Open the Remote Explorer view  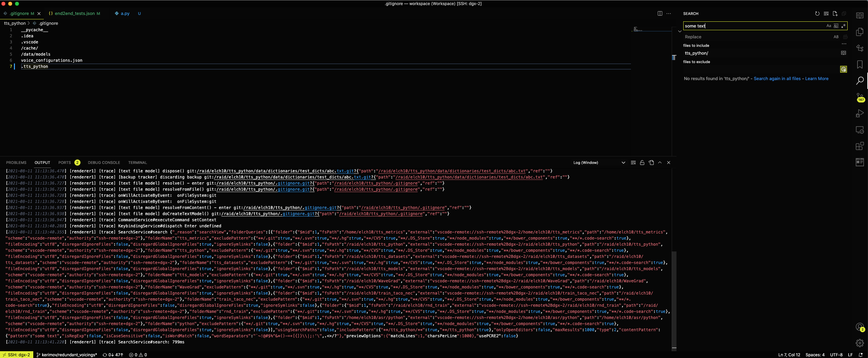coord(860,130)
